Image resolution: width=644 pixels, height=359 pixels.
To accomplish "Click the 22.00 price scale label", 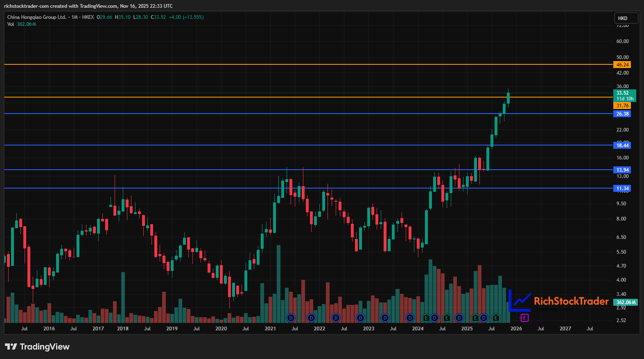I will coord(622,130).
